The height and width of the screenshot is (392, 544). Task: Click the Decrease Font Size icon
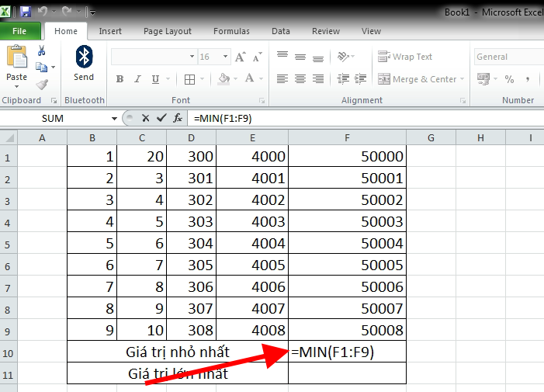pyautogui.click(x=257, y=57)
